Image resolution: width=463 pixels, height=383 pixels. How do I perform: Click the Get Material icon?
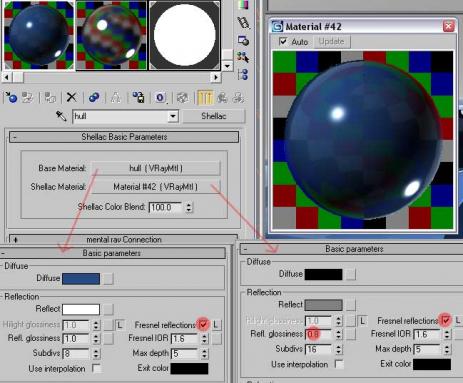point(11,97)
